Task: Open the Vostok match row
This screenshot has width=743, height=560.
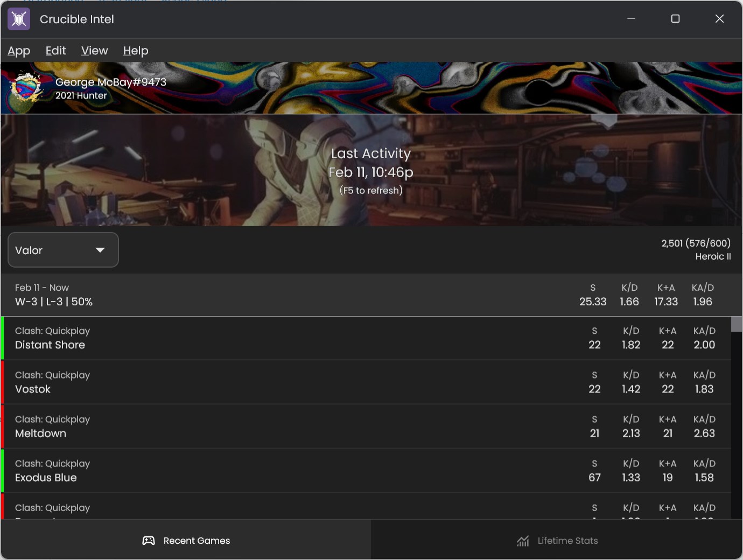Action: pos(366,382)
